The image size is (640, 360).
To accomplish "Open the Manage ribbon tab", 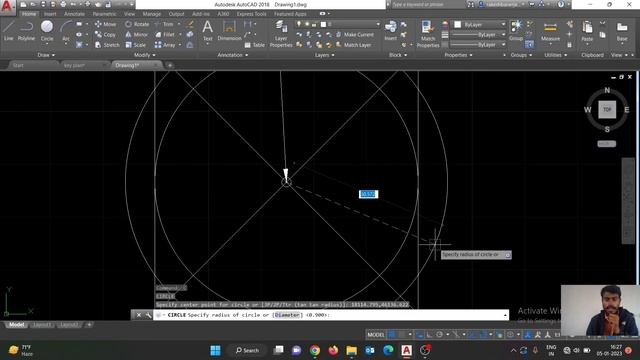I will [152, 14].
